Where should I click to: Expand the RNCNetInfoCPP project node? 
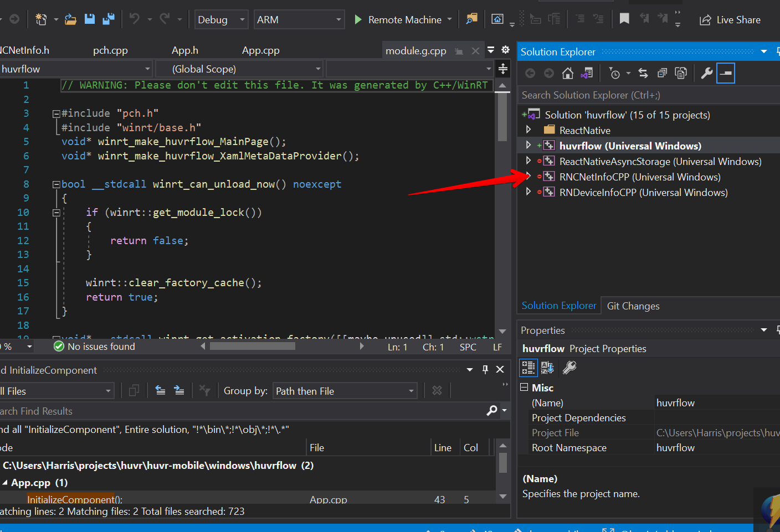[528, 176]
